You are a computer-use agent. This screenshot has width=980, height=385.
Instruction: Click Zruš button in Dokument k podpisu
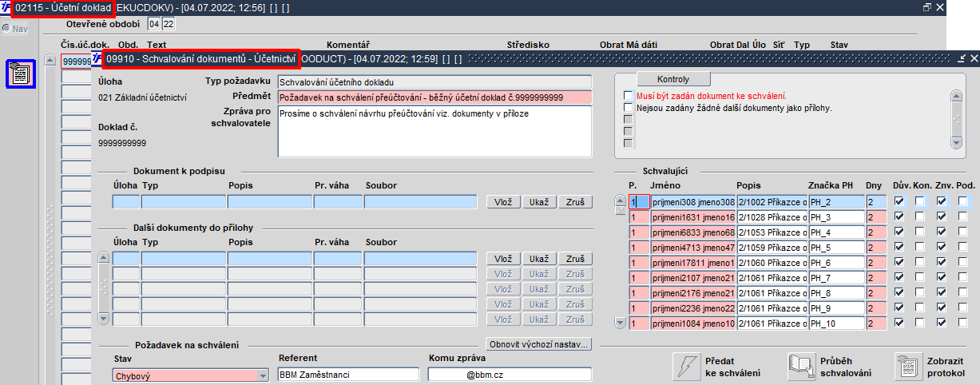coord(575,202)
